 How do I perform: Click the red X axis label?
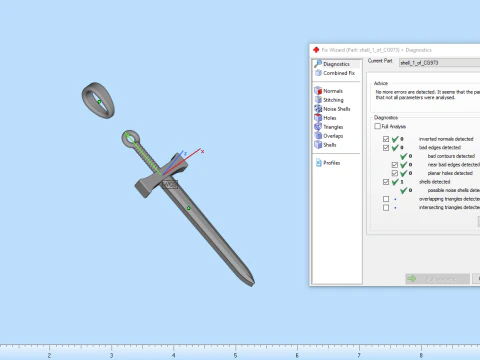[202, 151]
